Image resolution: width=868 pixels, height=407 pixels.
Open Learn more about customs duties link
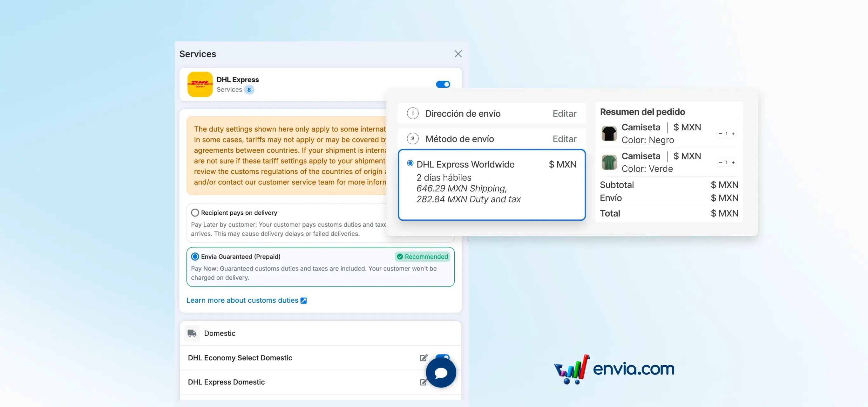[242, 300]
